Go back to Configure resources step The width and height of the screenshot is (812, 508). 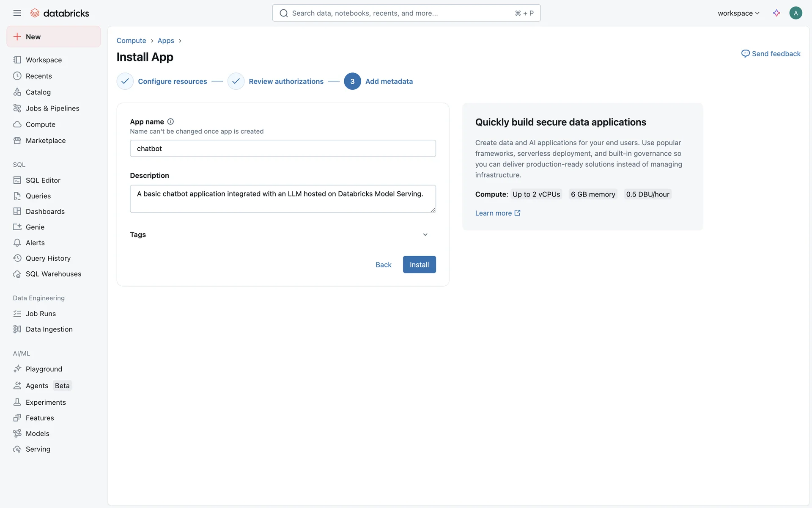tap(172, 81)
